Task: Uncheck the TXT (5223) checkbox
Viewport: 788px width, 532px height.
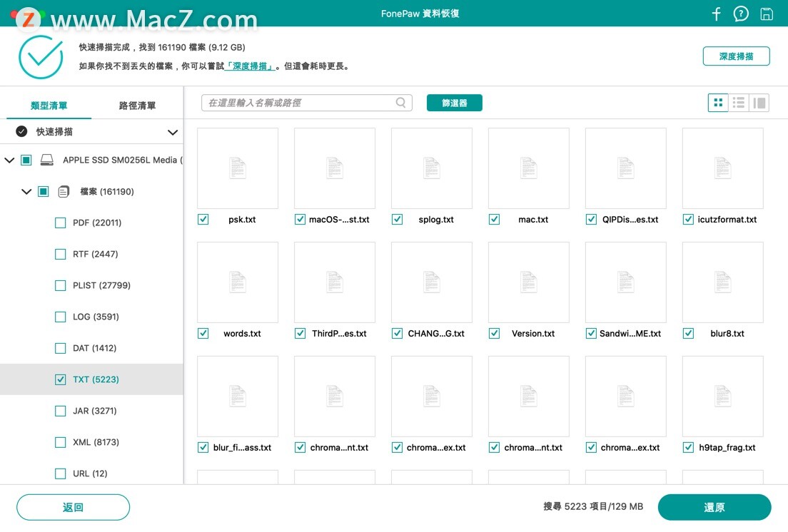Action: (60, 379)
